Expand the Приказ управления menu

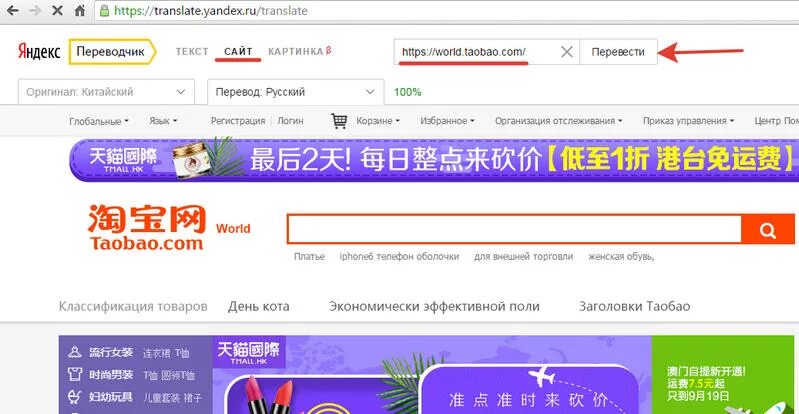pos(688,121)
